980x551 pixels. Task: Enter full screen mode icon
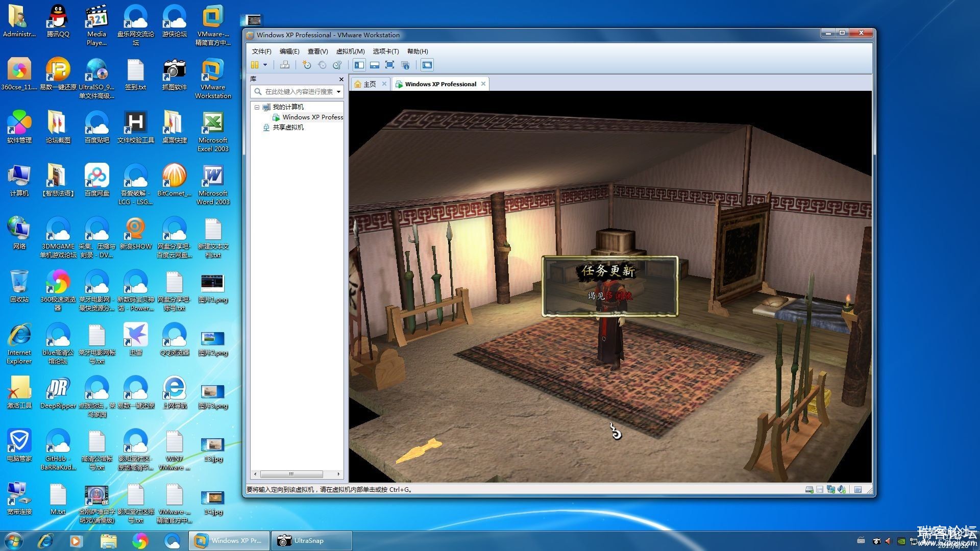[x=390, y=65]
